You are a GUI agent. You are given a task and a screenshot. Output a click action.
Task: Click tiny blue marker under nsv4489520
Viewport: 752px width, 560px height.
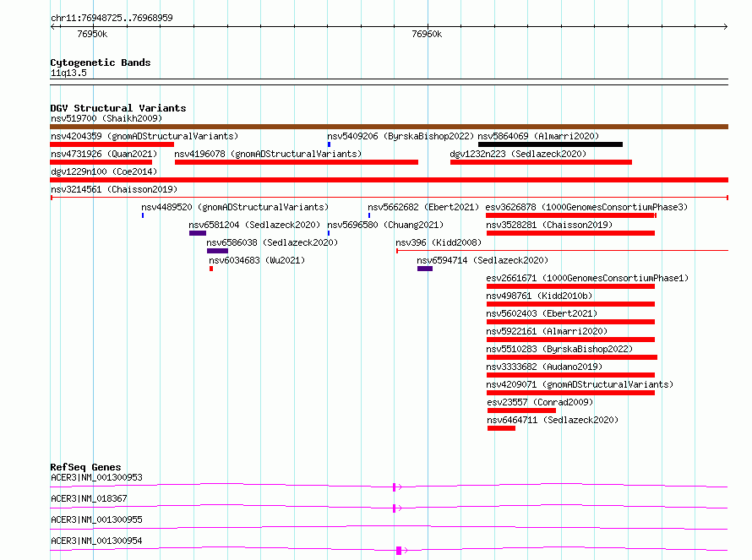point(143,215)
